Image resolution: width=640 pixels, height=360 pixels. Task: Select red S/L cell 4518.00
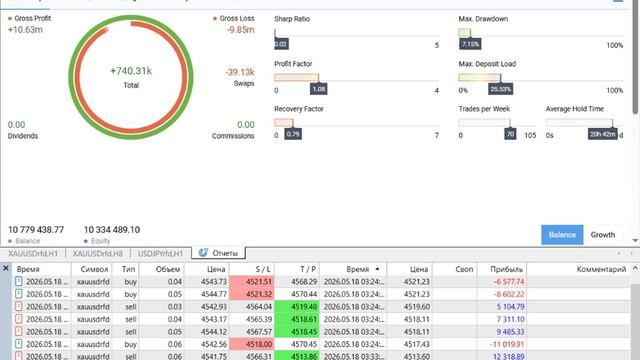click(x=252, y=344)
